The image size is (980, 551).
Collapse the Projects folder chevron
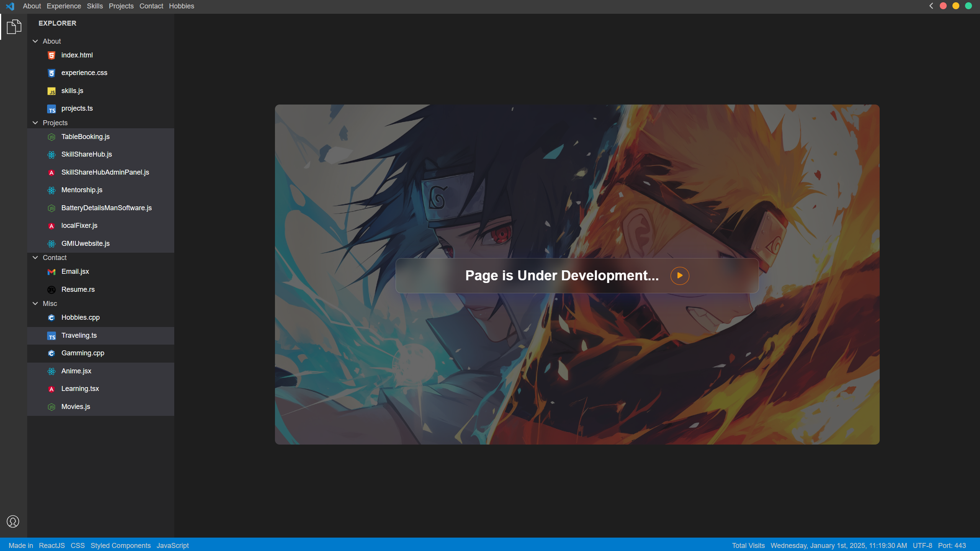pyautogui.click(x=35, y=123)
